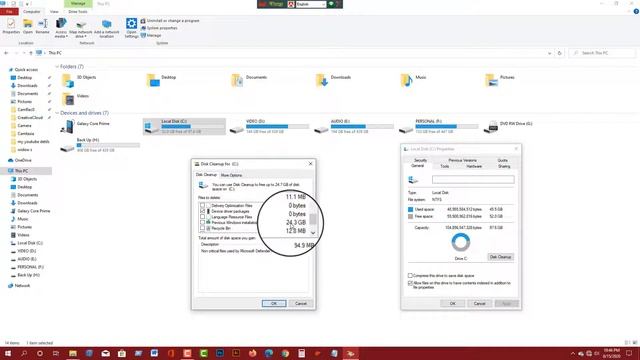This screenshot has width=640, height=360.
Task: Select the AUDIO (E:) drive
Action: pyautogui.click(x=354, y=127)
